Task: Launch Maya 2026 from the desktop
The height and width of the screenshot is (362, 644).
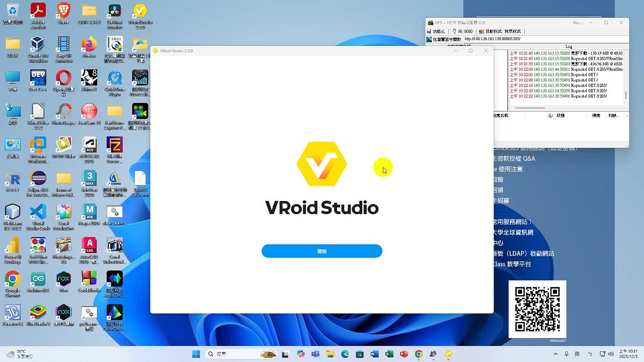Action: 89,215
